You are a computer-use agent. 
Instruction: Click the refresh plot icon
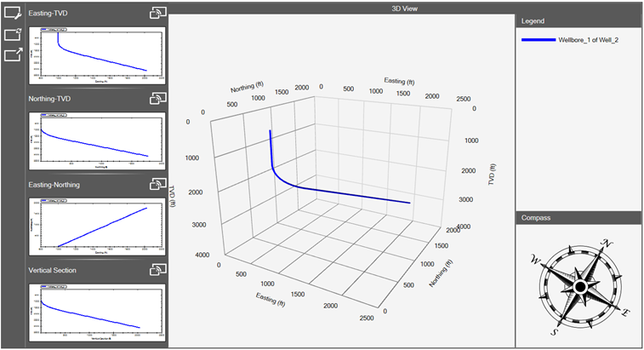pos(14,34)
